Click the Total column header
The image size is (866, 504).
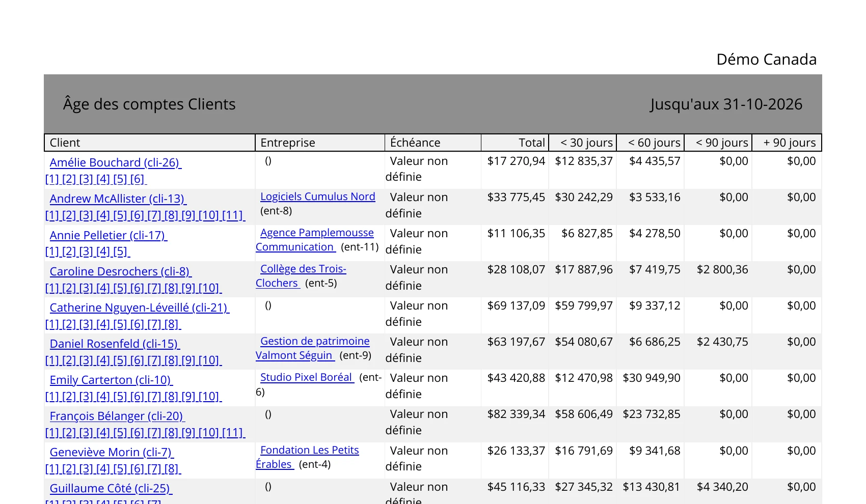515,143
